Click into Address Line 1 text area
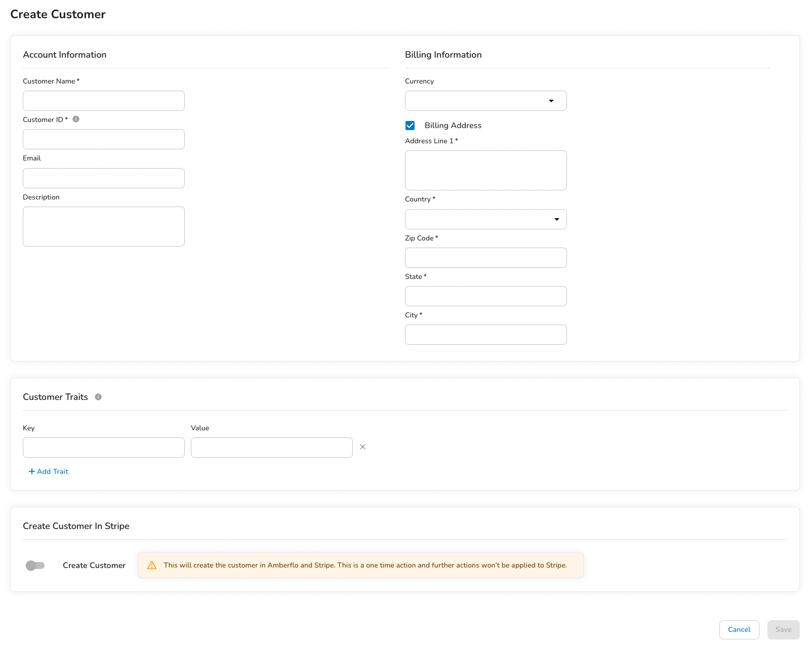Viewport: 812px width, 646px height. point(486,171)
